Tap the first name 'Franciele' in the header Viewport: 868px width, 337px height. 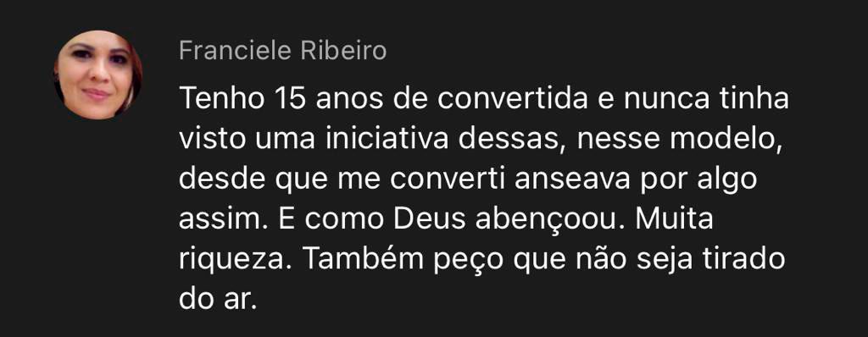tap(236, 52)
